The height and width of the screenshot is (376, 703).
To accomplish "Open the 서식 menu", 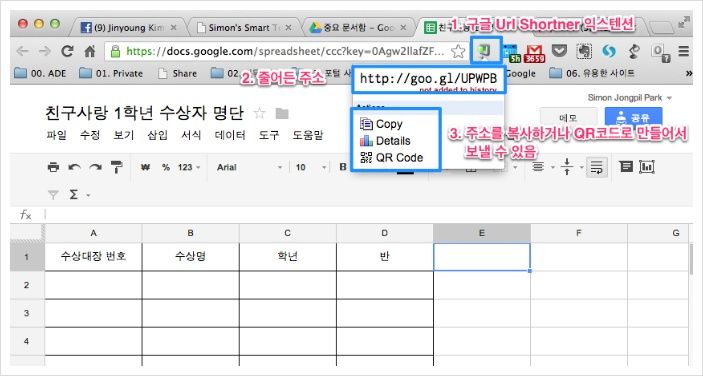I will (191, 135).
